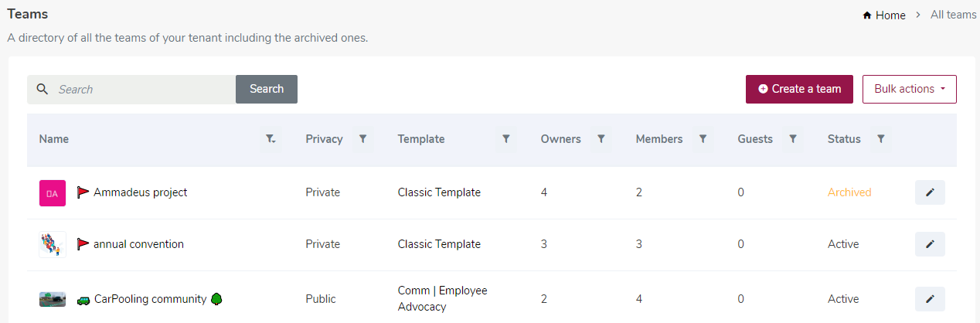This screenshot has width=980, height=323.
Task: Click the Active status of annual convention
Action: (843, 244)
